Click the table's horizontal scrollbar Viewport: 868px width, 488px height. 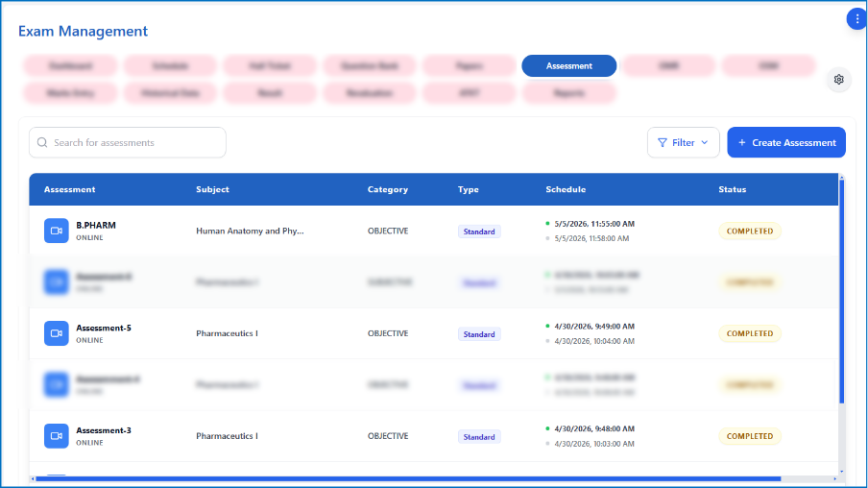coord(408,478)
